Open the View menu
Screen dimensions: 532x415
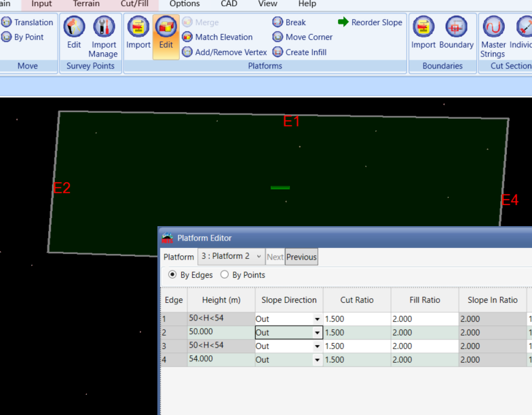point(267,4)
